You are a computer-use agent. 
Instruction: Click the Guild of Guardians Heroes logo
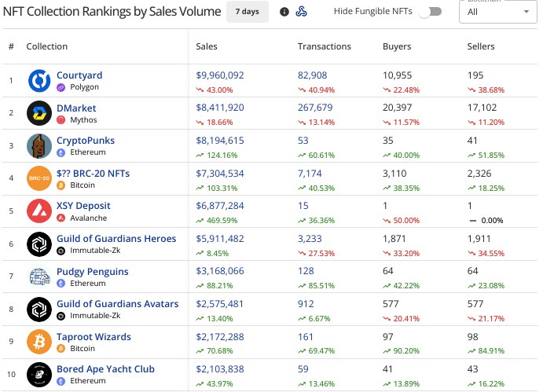39,244
